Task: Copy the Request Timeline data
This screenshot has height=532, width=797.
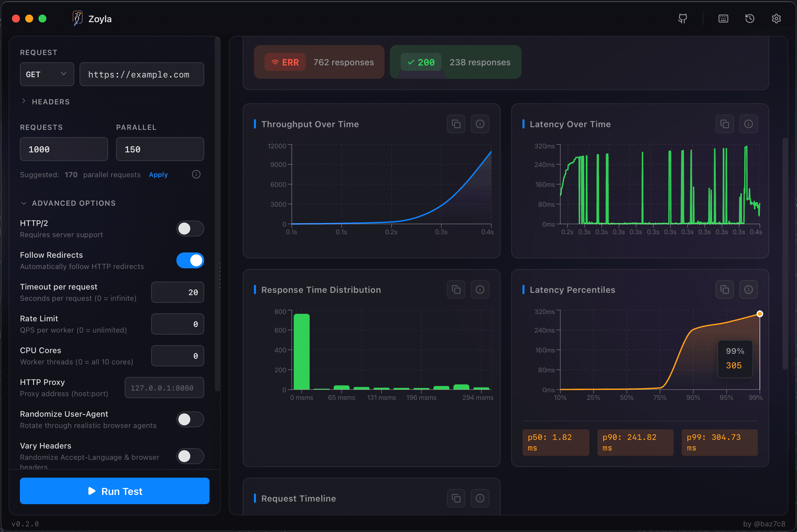Action: click(456, 498)
